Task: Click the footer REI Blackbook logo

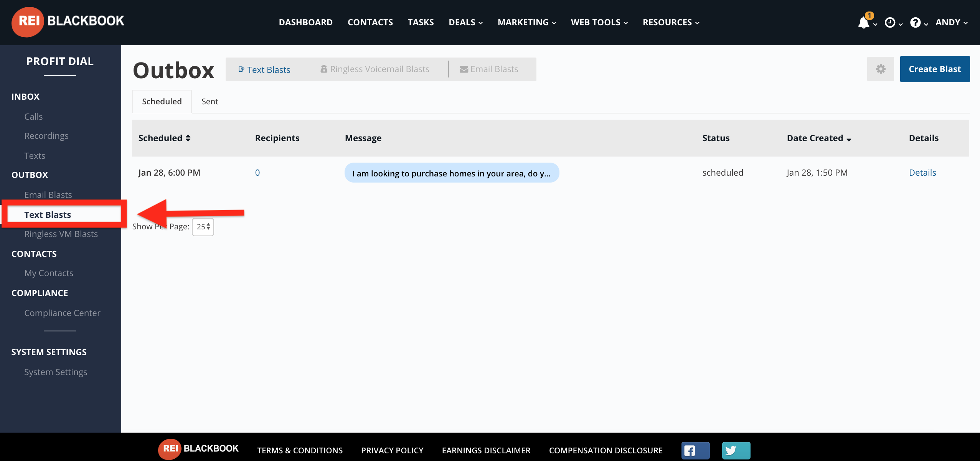Action: coord(198,449)
